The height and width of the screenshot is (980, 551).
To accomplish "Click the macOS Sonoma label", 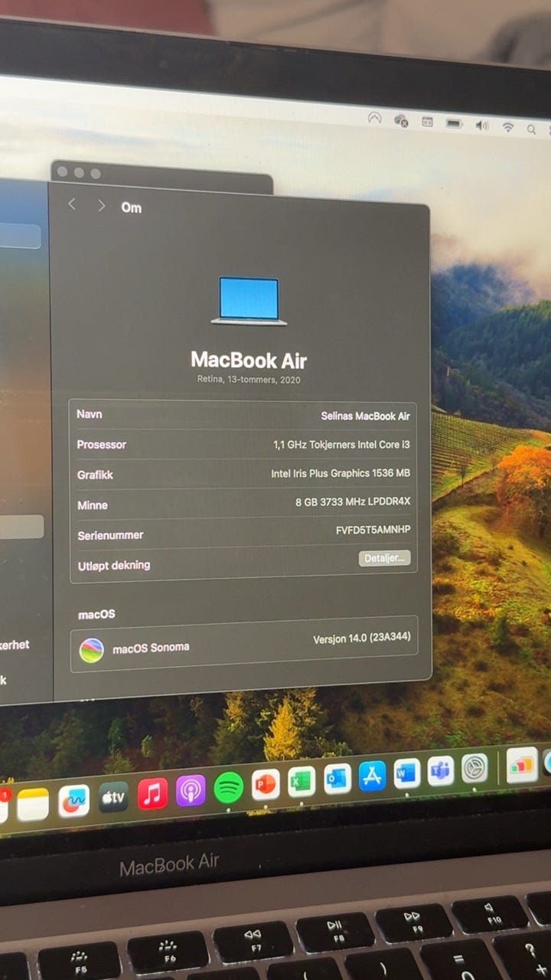I will [151, 648].
